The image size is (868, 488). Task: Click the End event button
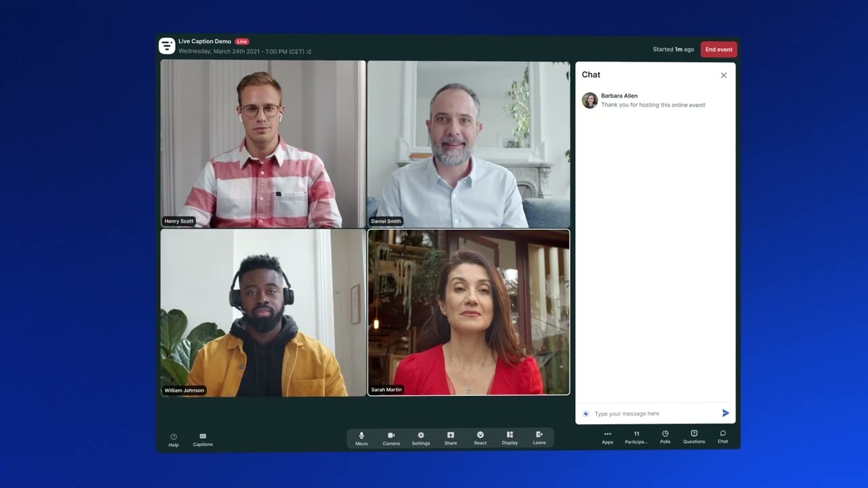pos(719,49)
